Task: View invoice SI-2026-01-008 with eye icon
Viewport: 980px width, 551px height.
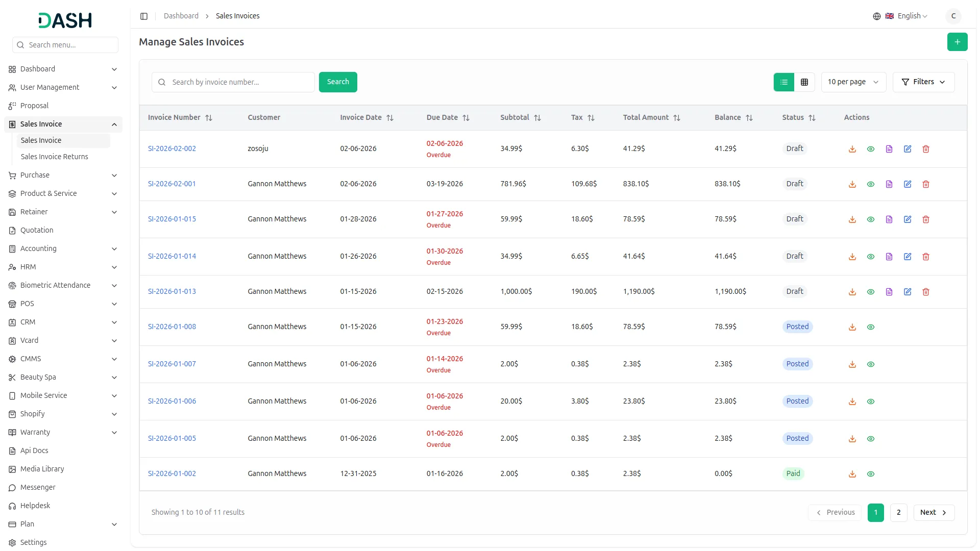Action: (x=870, y=327)
